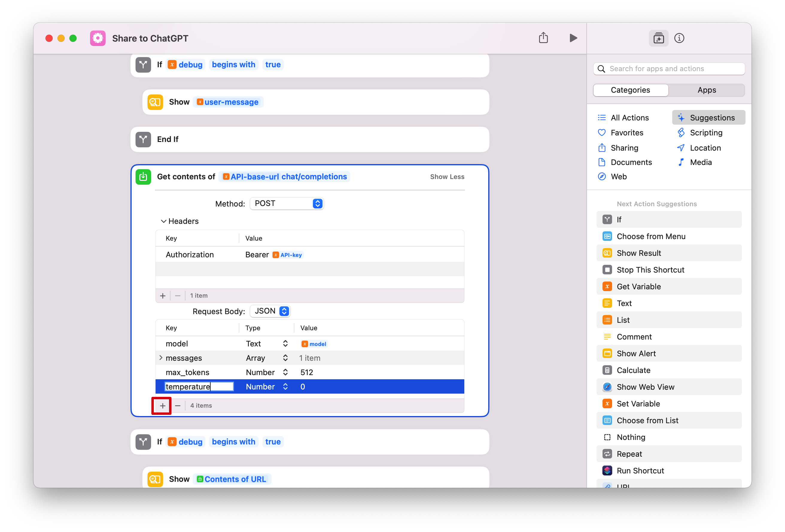Collapse the Headers section
The width and height of the screenshot is (785, 532).
tap(164, 221)
